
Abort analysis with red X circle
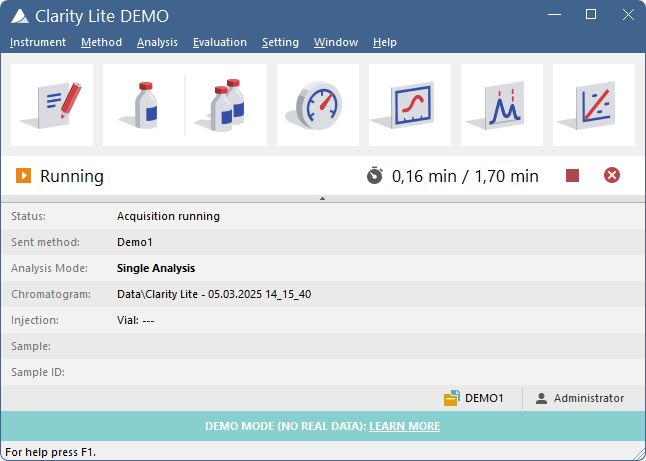coord(612,176)
